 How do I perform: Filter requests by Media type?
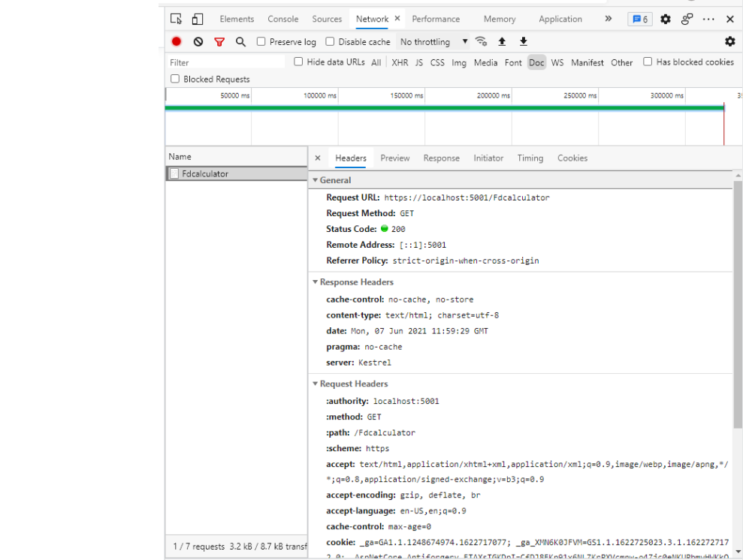pyautogui.click(x=485, y=62)
